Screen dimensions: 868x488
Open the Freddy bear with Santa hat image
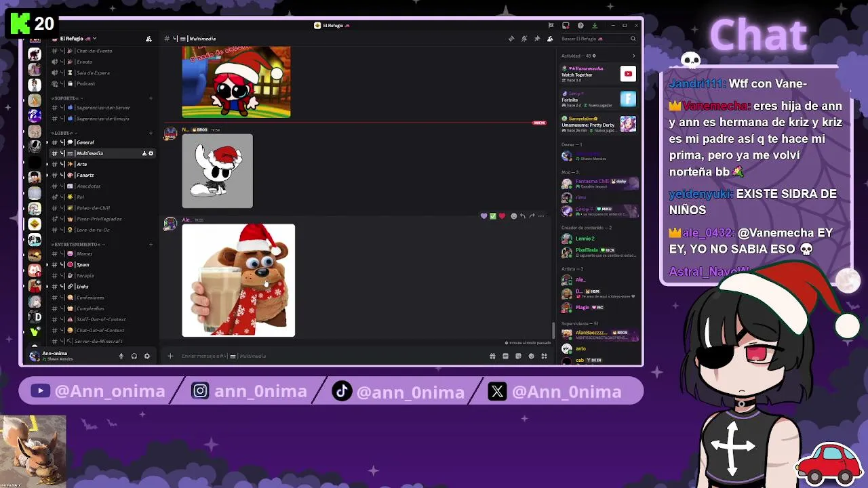238,280
